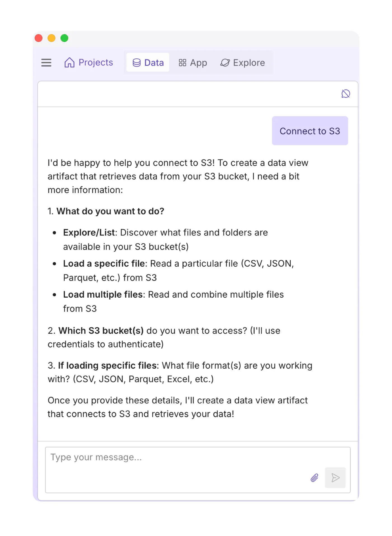Click the paper plane send icon

point(335,478)
